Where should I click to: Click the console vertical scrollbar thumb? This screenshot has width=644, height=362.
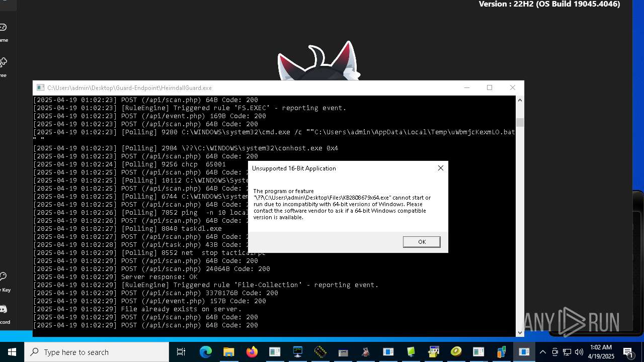[x=520, y=122]
